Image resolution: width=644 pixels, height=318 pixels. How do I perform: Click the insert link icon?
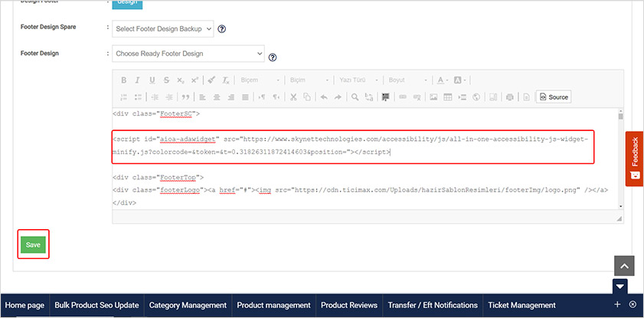pyautogui.click(x=403, y=97)
